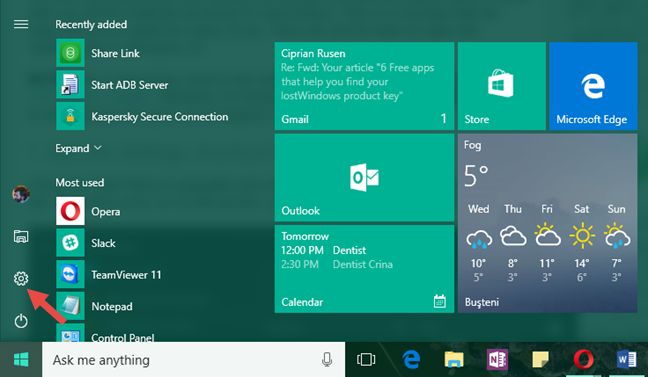Open Control Panel icon
This screenshot has height=377, width=648.
point(70,333)
